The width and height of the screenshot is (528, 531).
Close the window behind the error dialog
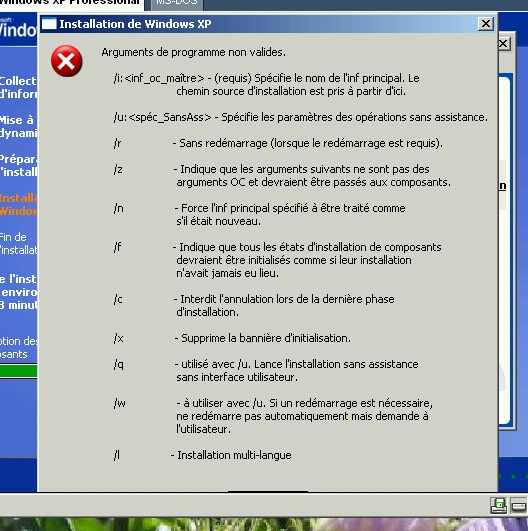pyautogui.click(x=504, y=43)
